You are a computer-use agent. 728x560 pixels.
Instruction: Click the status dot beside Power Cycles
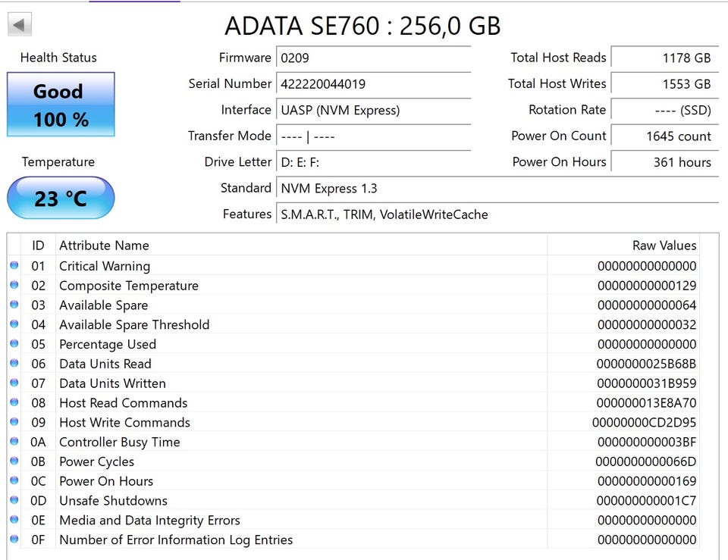click(x=14, y=461)
